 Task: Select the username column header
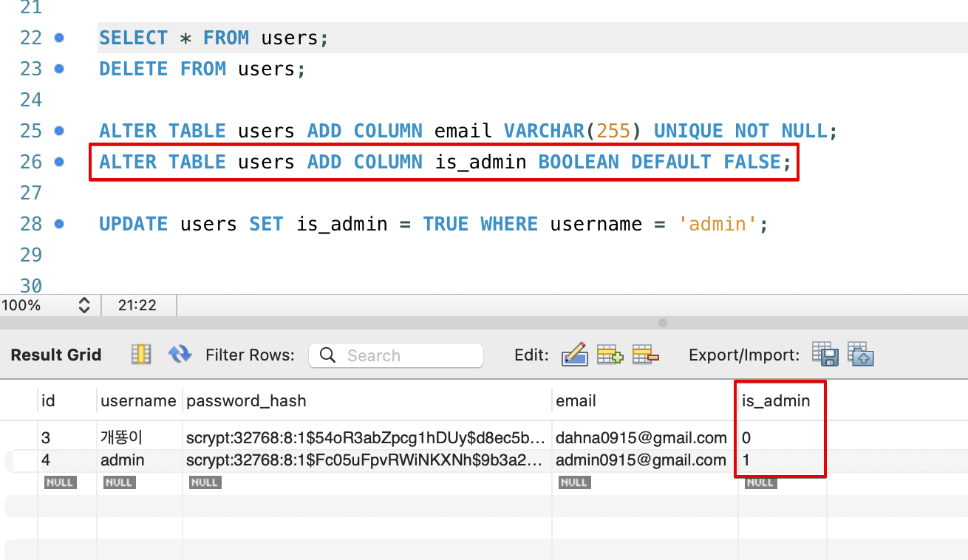pyautogui.click(x=139, y=401)
